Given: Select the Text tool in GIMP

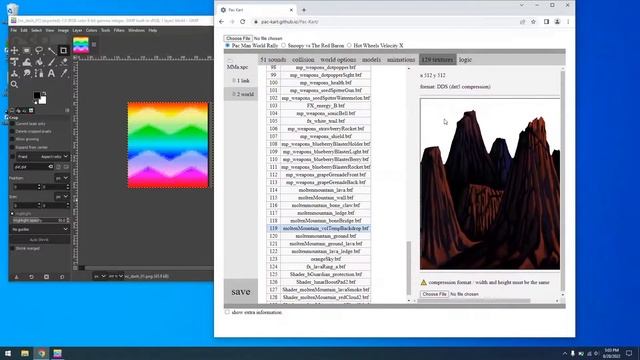Looking at the screenshot, I should point(51,73).
